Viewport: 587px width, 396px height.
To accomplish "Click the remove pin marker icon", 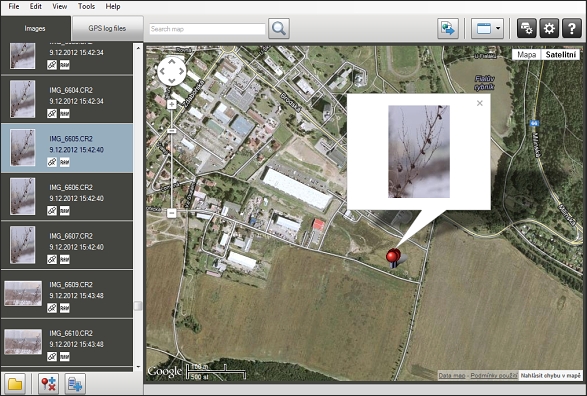I will coord(49,384).
